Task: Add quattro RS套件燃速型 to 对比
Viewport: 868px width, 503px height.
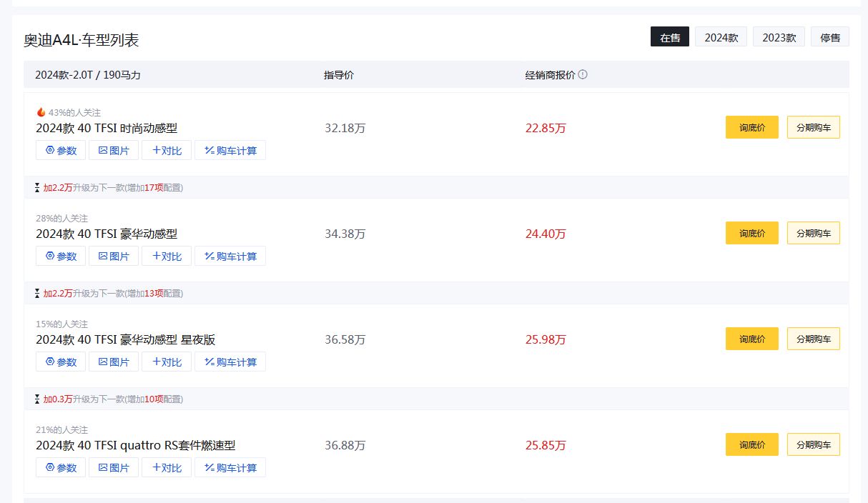Action: pos(167,467)
